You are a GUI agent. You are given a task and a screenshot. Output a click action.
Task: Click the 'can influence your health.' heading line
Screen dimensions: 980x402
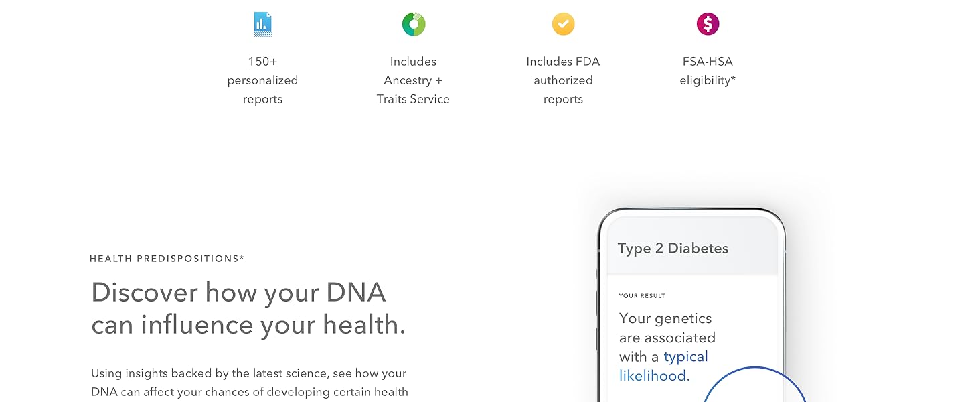[x=248, y=325]
